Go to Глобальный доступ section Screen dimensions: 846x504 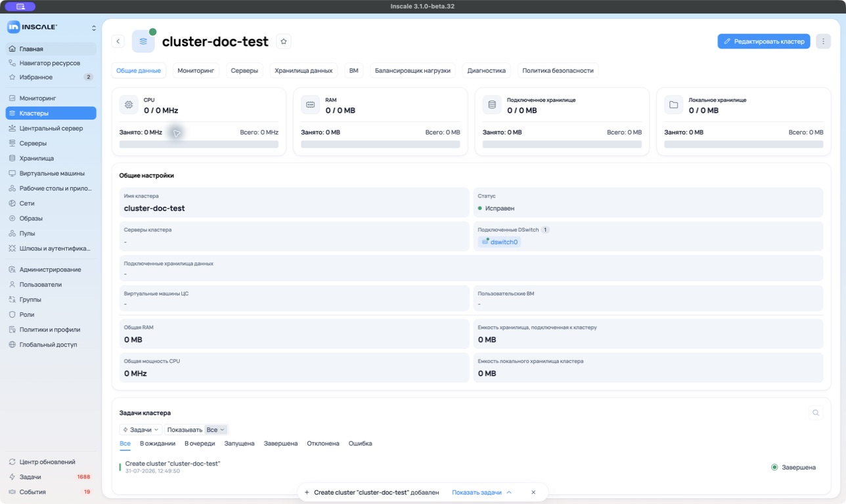coord(51,345)
